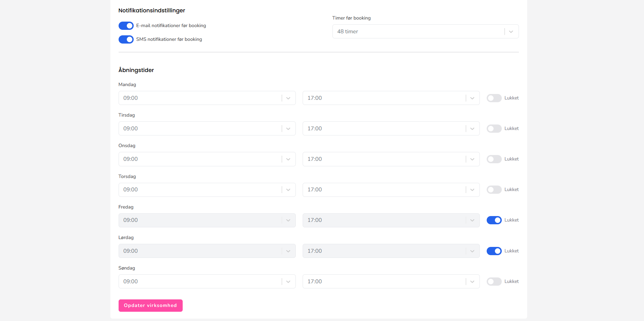The width and height of the screenshot is (644, 321).
Task: Select Onsdag closing time field
Action: point(384,159)
